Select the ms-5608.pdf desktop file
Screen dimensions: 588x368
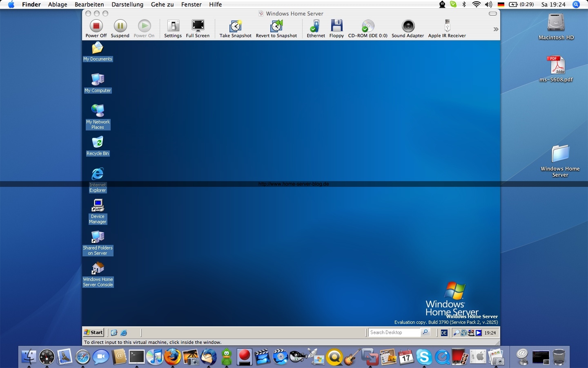(556, 69)
